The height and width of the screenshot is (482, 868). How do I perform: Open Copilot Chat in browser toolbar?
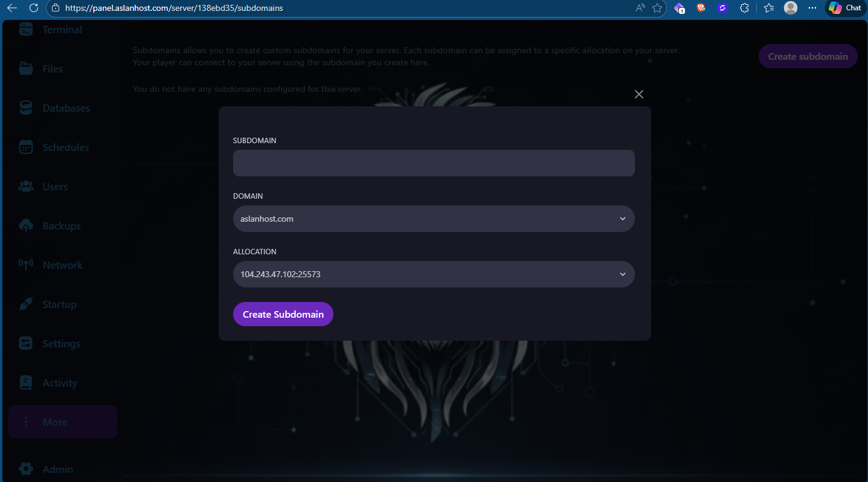click(x=845, y=8)
